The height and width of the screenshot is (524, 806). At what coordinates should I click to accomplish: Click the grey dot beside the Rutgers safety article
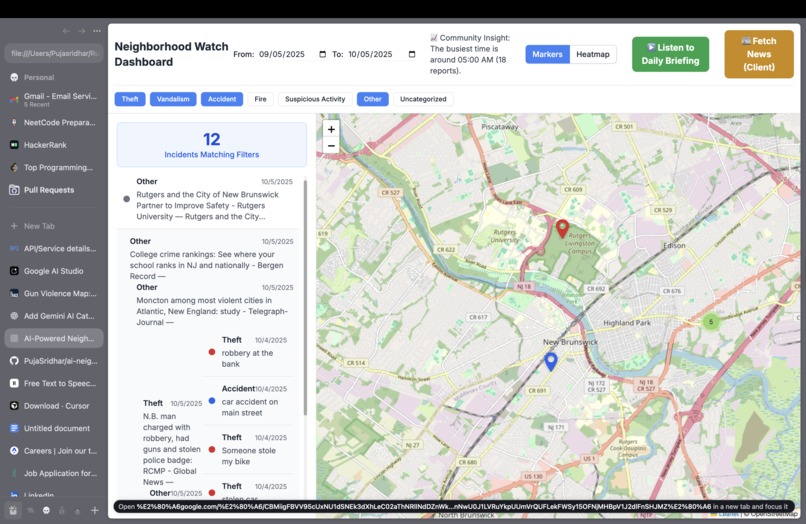pyautogui.click(x=126, y=199)
